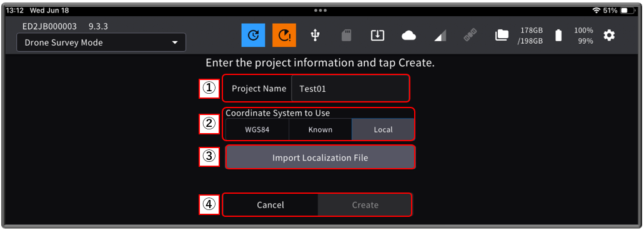Focus the Project Name field containing Test01
This screenshot has width=644, height=230.
[350, 88]
